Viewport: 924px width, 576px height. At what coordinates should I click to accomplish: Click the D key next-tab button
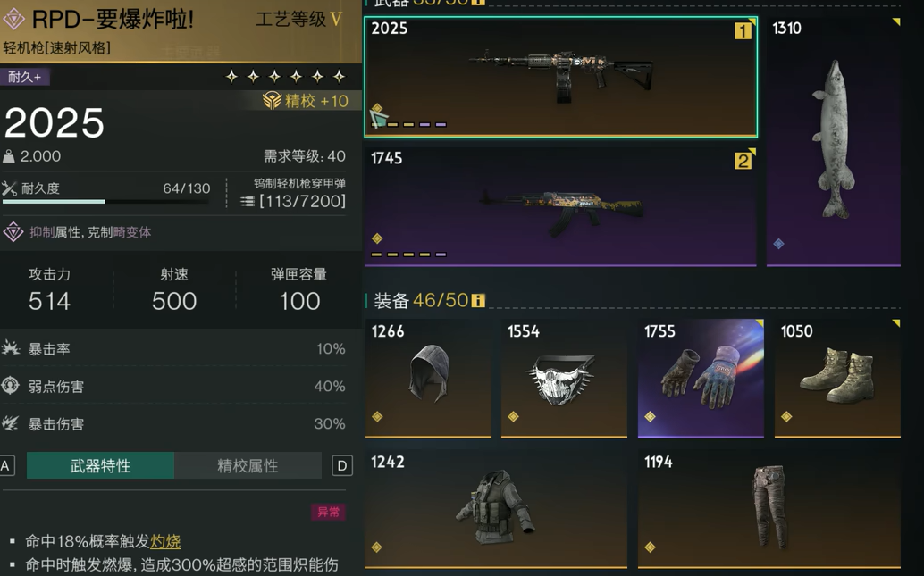[342, 466]
